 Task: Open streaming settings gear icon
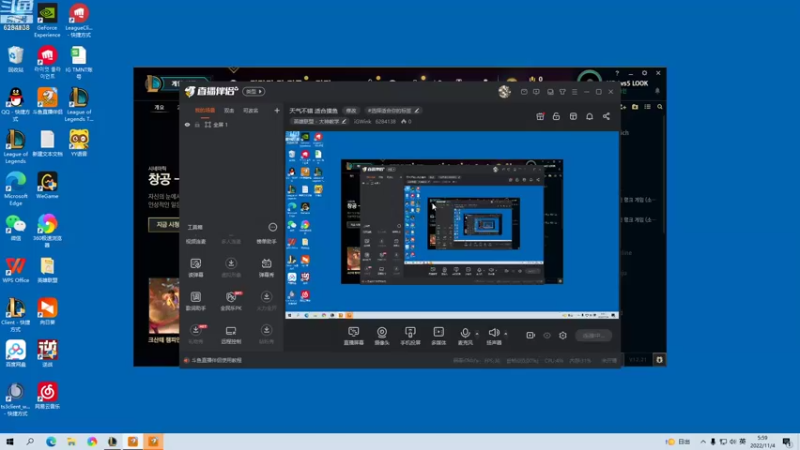click(x=563, y=335)
